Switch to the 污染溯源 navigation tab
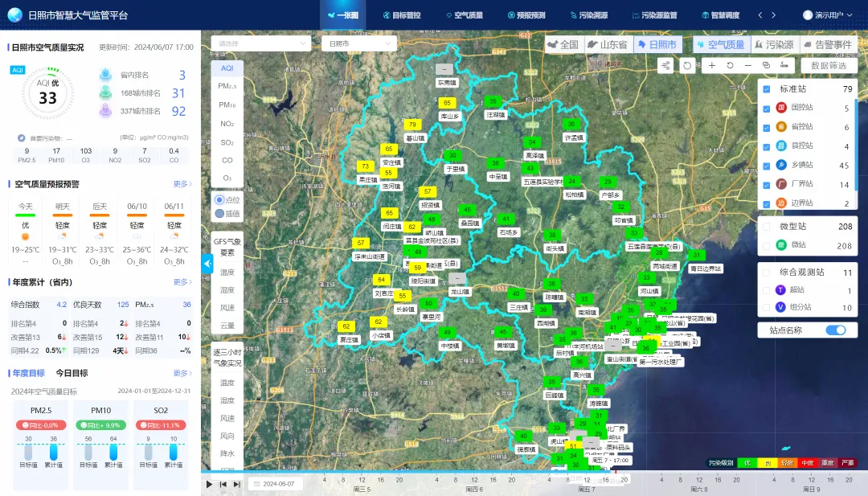 coord(588,15)
